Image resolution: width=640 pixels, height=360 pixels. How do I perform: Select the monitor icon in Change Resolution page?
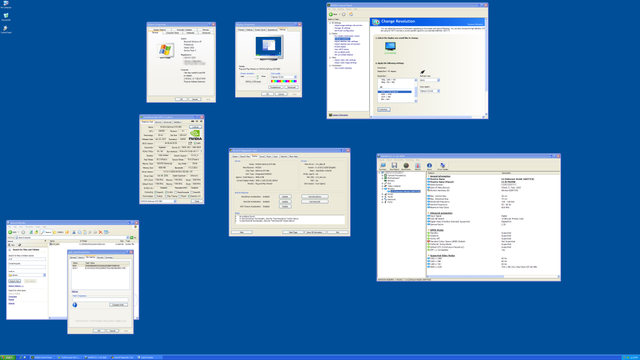coord(390,47)
